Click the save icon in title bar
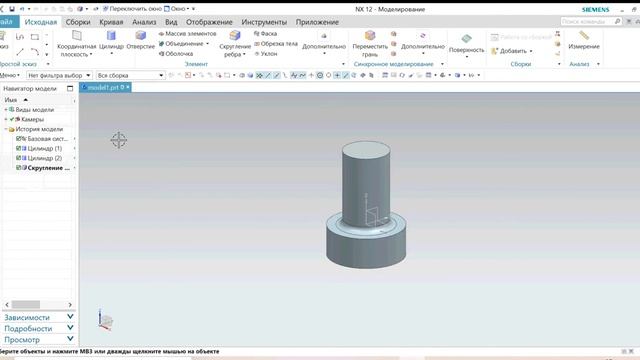 [x=12, y=9]
